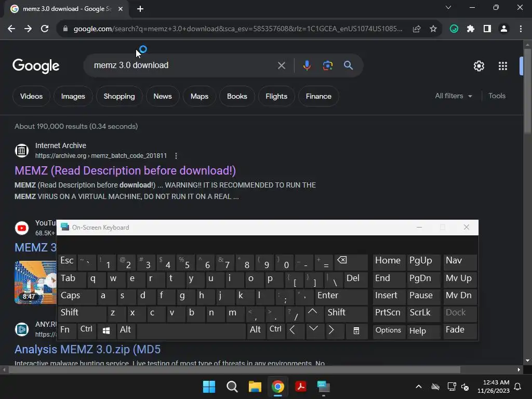Open the search Tools option
The image size is (532, 399).
tap(497, 96)
